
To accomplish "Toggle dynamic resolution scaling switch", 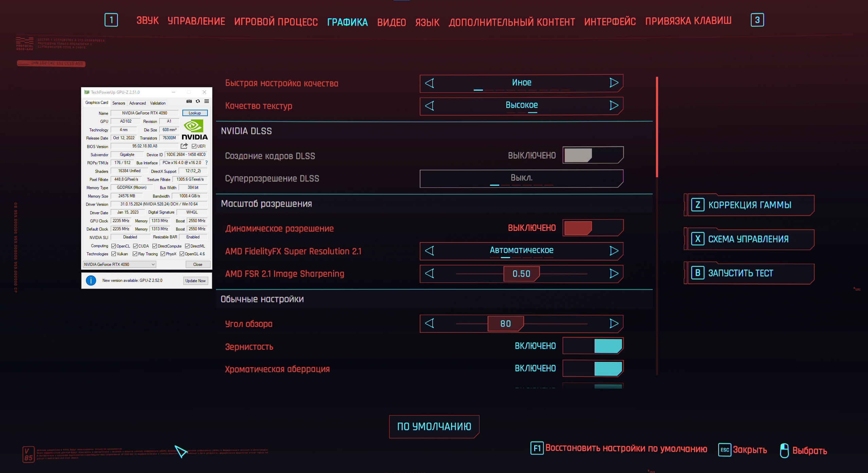I will coord(593,228).
